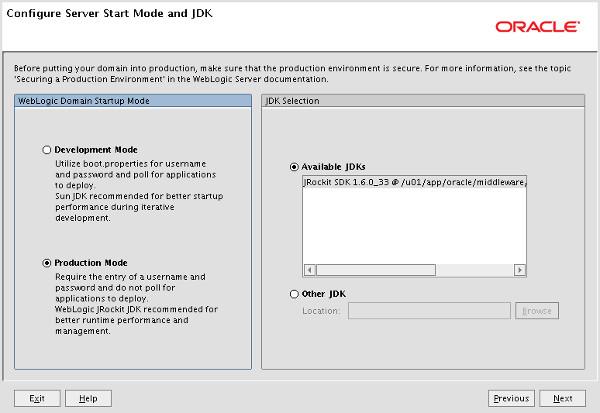Select the Development Mode radio button
The height and width of the screenshot is (413, 600).
[47, 150]
